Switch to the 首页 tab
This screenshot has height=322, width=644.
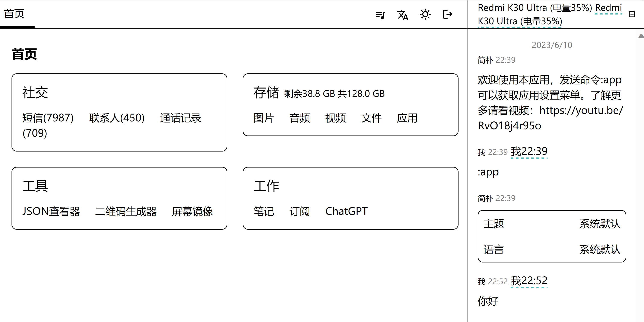(14, 14)
